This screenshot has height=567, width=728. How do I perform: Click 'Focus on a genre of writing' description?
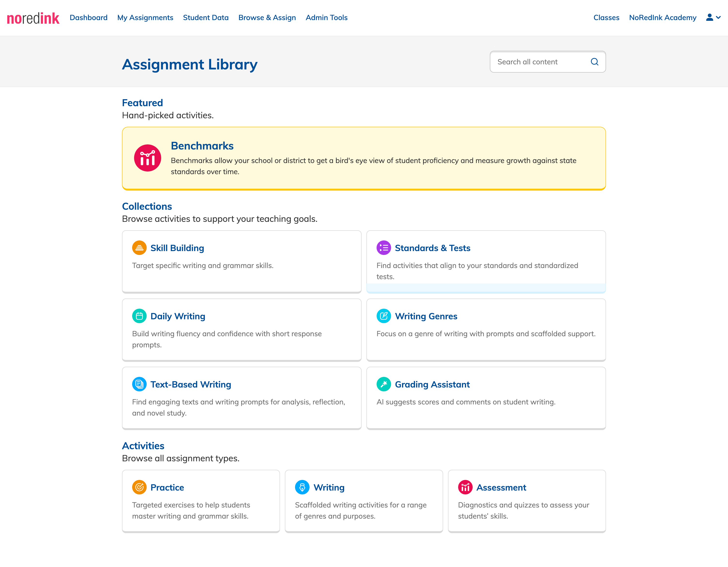486,334
